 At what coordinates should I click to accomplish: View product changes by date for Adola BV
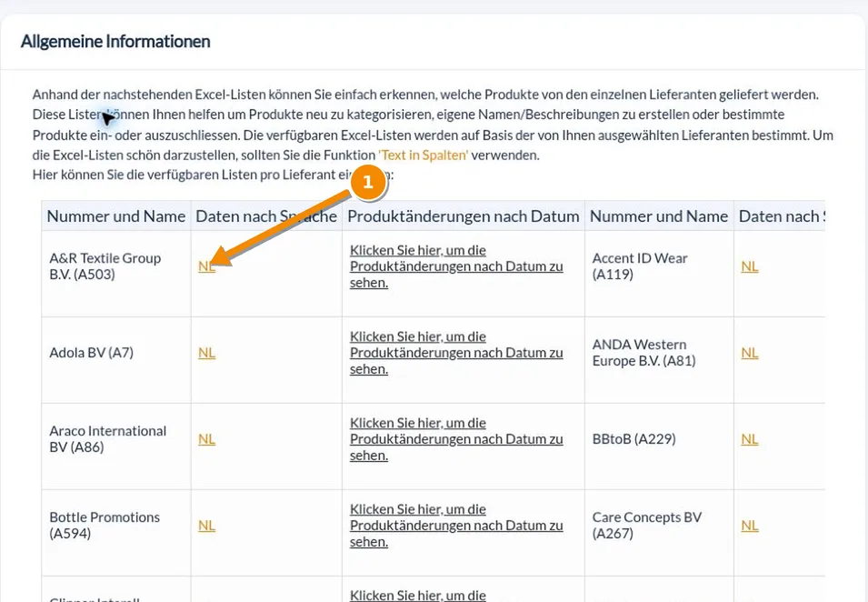(456, 353)
